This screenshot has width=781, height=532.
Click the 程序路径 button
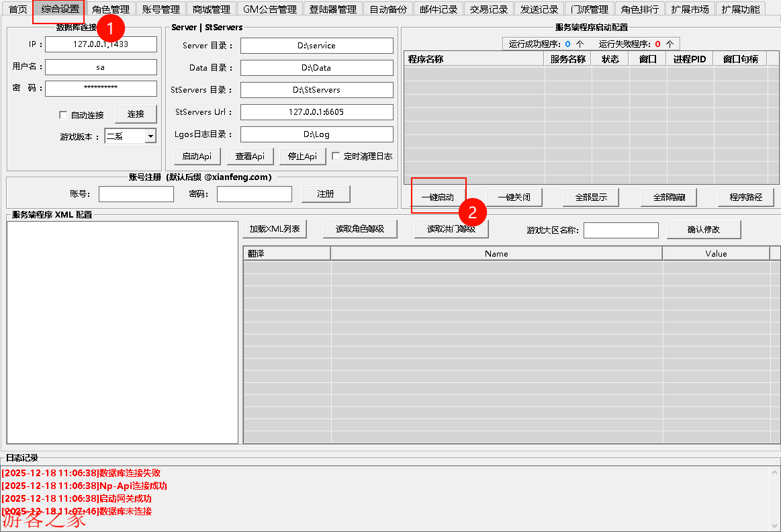[x=745, y=197]
